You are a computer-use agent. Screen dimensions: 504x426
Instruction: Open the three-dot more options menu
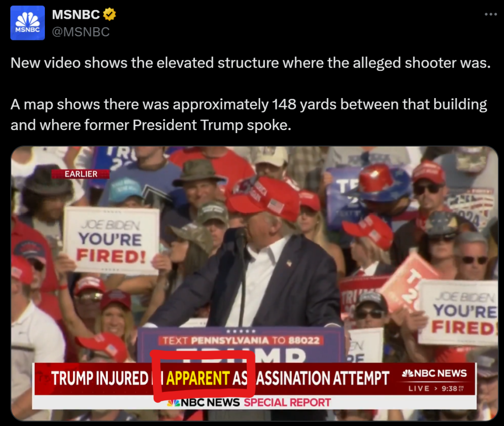(x=491, y=14)
